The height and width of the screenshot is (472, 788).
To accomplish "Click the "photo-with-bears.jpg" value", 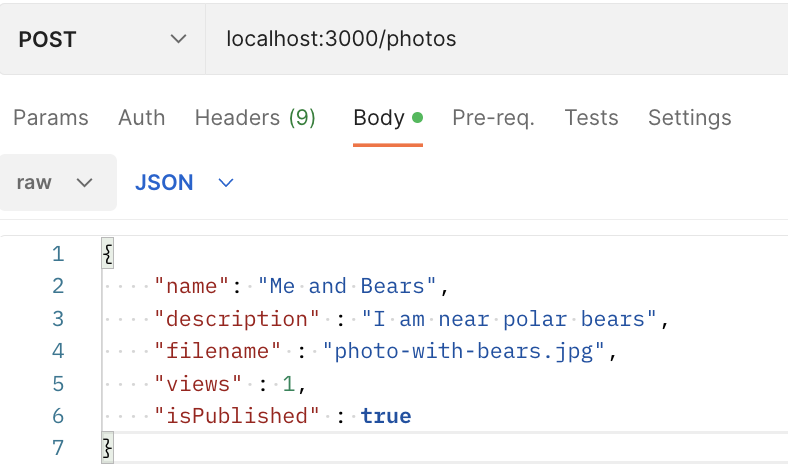I will pyautogui.click(x=463, y=352).
